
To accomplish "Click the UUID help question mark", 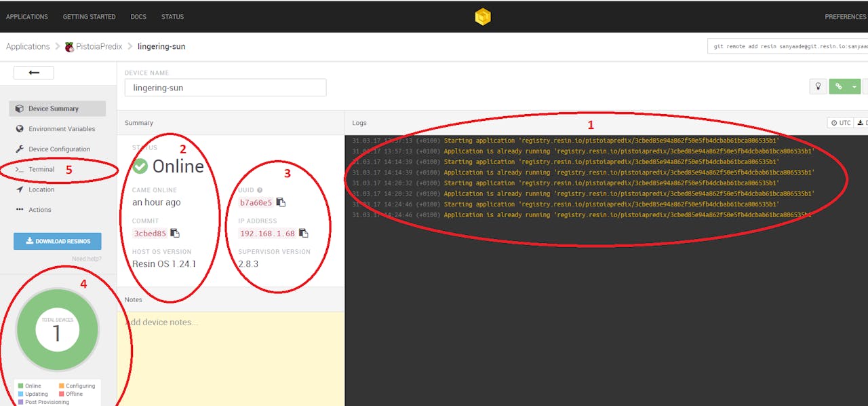I will pos(260,190).
